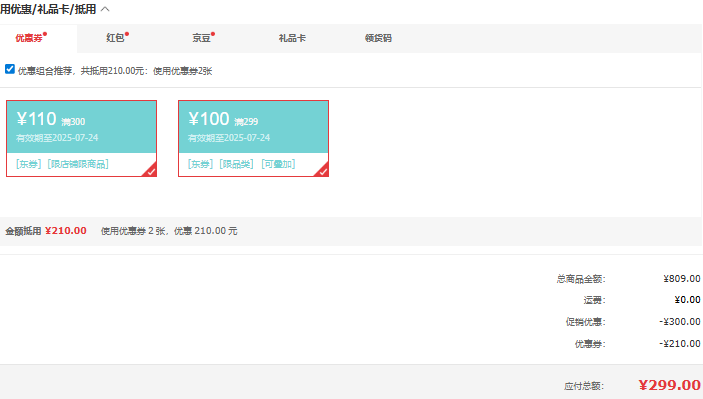Click the 金额抵用 ¥210.00 amount
Image resolution: width=703 pixels, height=399 pixels.
click(x=65, y=231)
